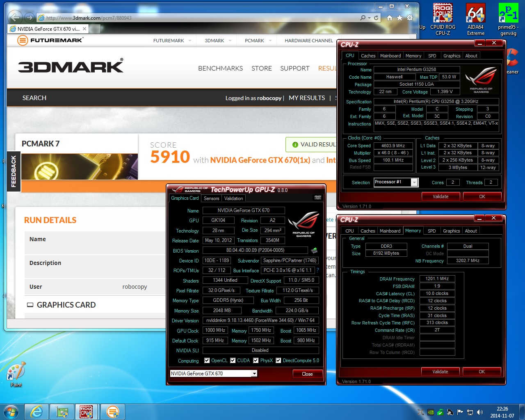Click the network tray icon
The height and width of the screenshot is (420, 525).
pyautogui.click(x=470, y=412)
